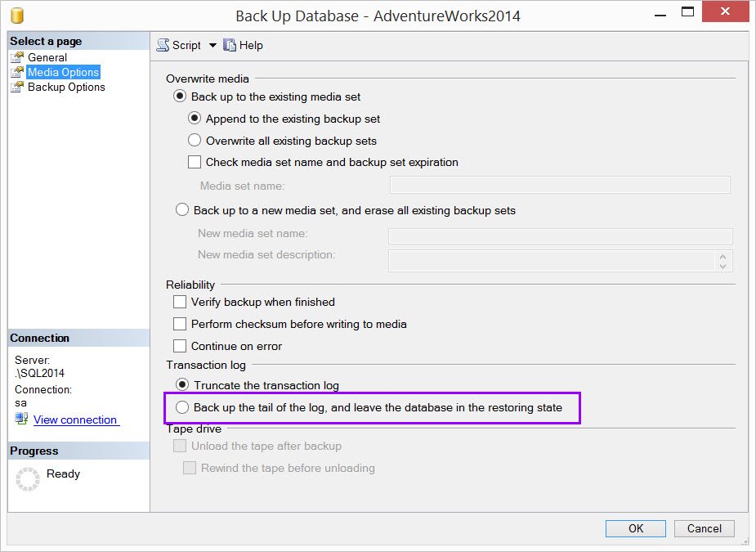Tick Perform checksum before writing to media
The width and height of the screenshot is (756, 552).
point(180,324)
